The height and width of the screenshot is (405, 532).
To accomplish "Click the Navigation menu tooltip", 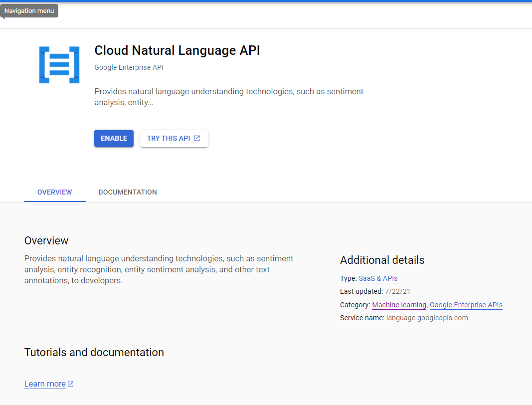I will pyautogui.click(x=28, y=10).
